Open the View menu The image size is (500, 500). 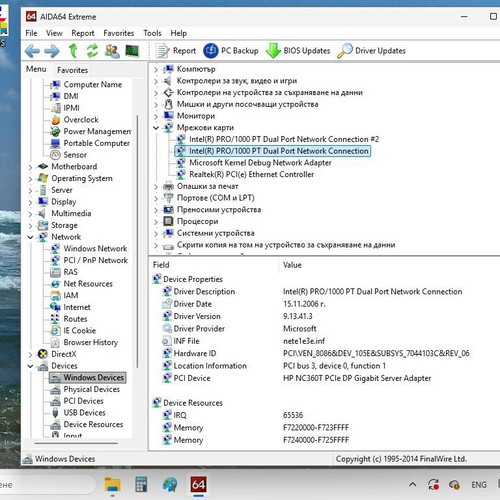tap(54, 33)
